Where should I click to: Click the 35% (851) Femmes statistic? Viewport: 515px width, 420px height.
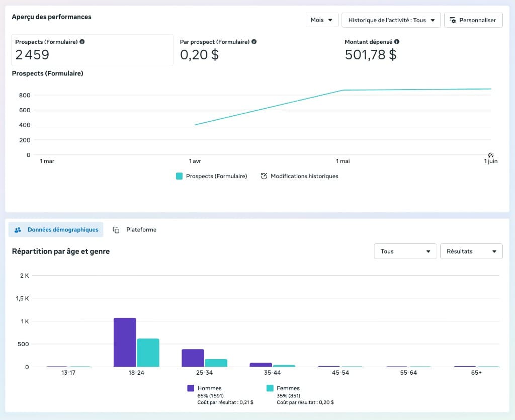(288, 396)
